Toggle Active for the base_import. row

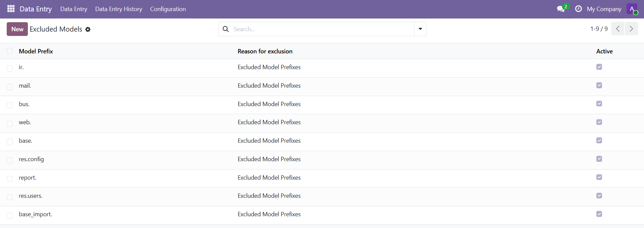pos(599,214)
